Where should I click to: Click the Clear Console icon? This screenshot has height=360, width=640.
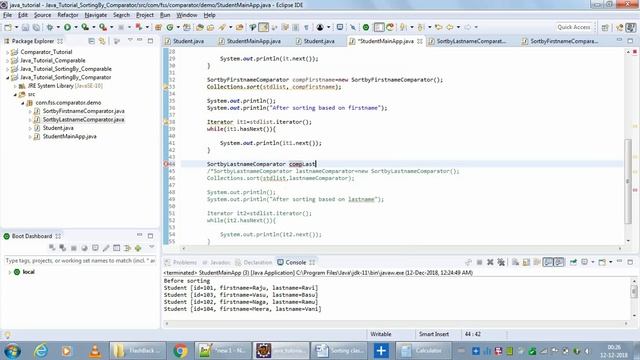click(515, 262)
